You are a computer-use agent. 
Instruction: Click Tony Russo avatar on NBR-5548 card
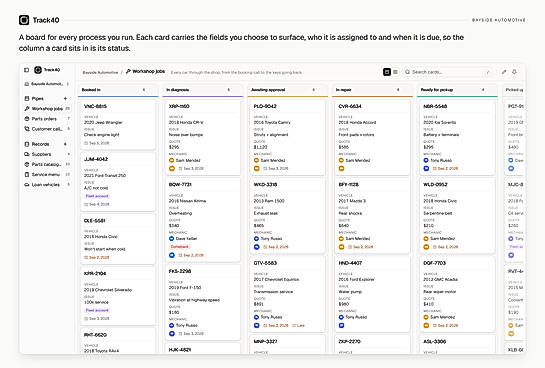426,161
